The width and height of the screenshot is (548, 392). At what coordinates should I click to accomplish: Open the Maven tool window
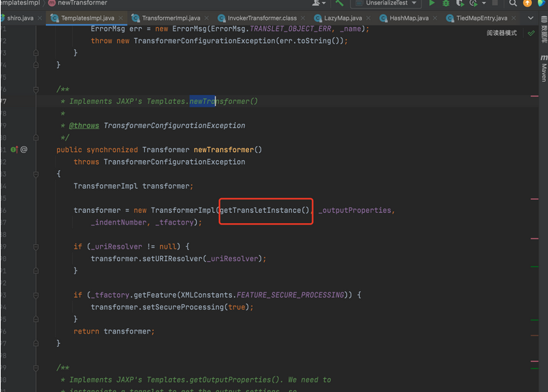(544, 69)
